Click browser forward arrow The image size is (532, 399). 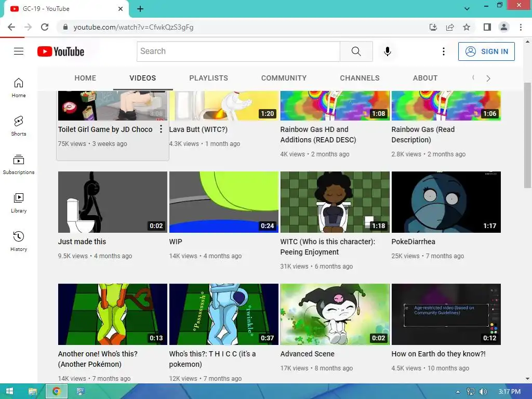coord(28,27)
